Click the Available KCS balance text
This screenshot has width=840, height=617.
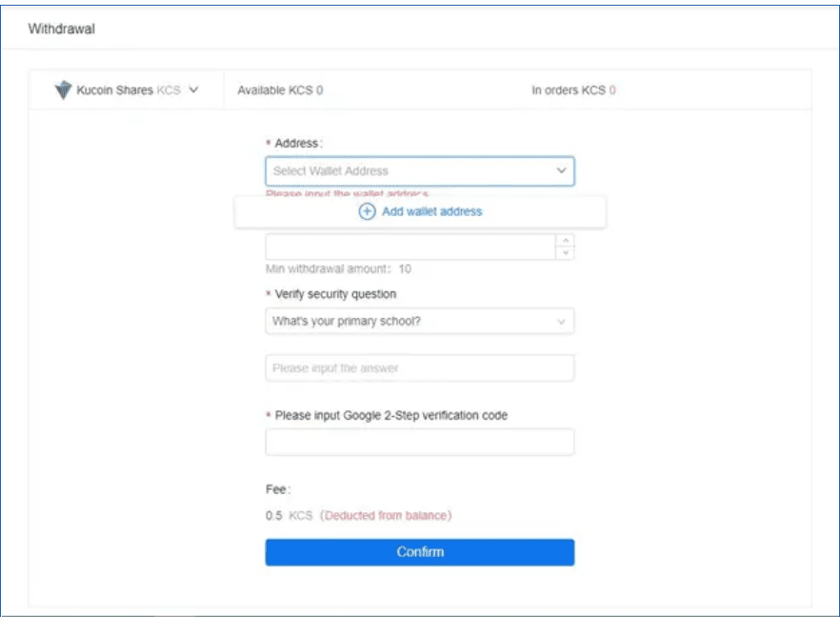[x=280, y=90]
